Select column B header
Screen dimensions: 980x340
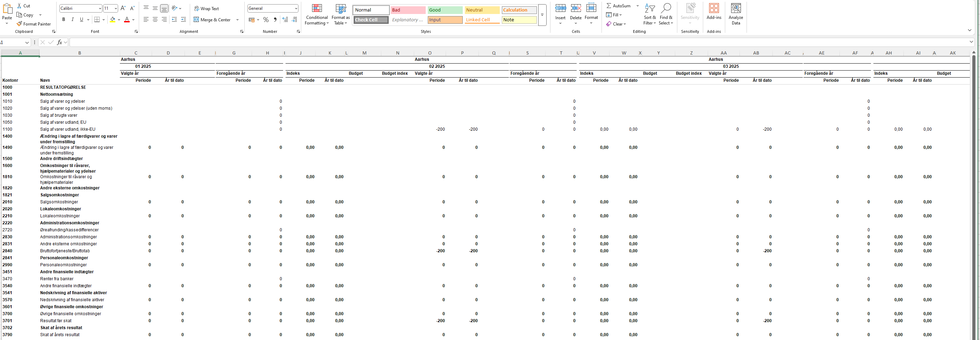pos(79,53)
